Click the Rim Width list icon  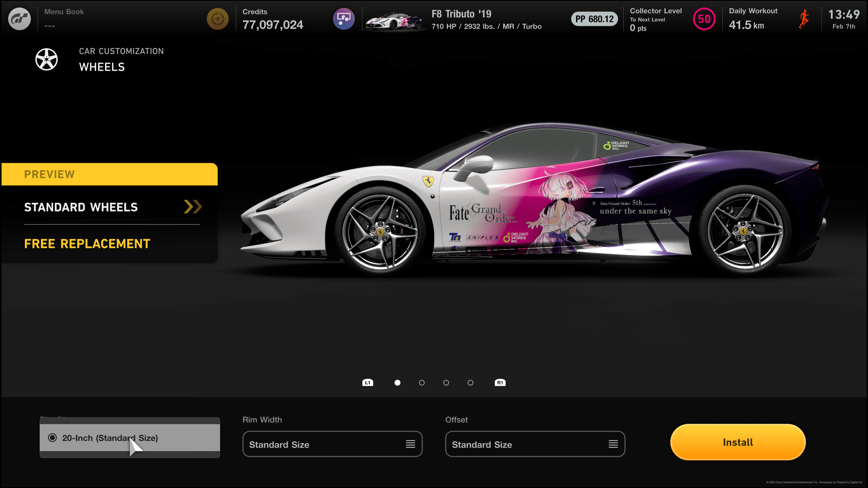[x=410, y=444]
